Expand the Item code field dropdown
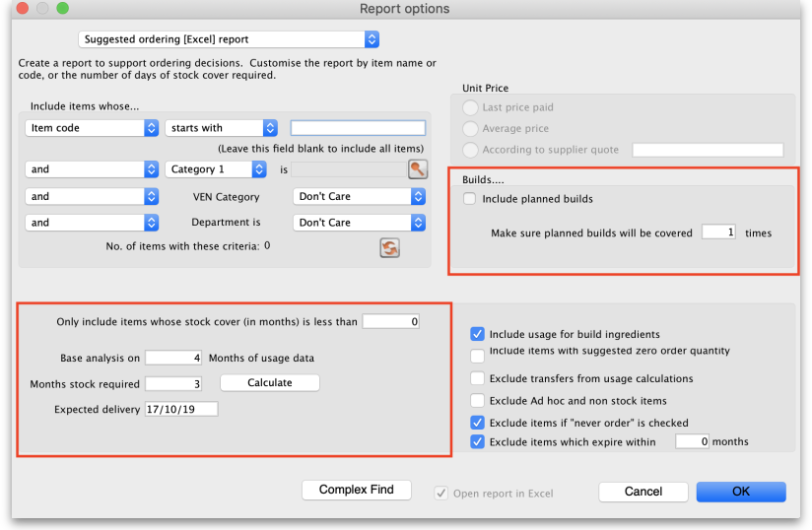Viewport: 812px width, 530px height. point(92,128)
